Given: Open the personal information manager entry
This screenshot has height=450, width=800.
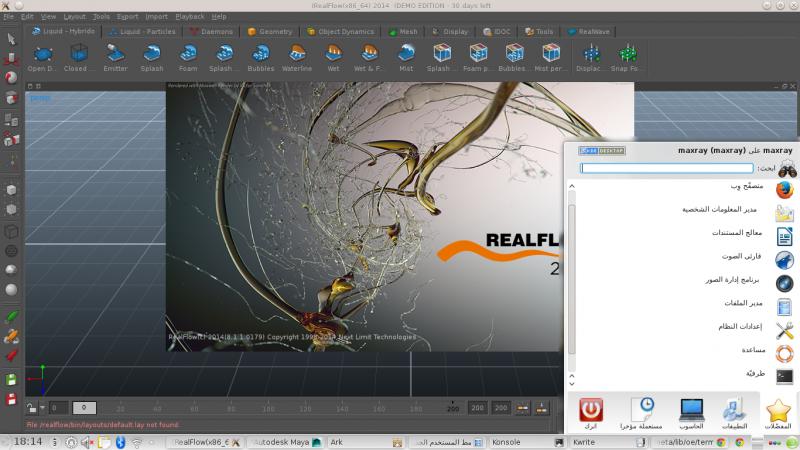Looking at the screenshot, I should pos(785,213).
